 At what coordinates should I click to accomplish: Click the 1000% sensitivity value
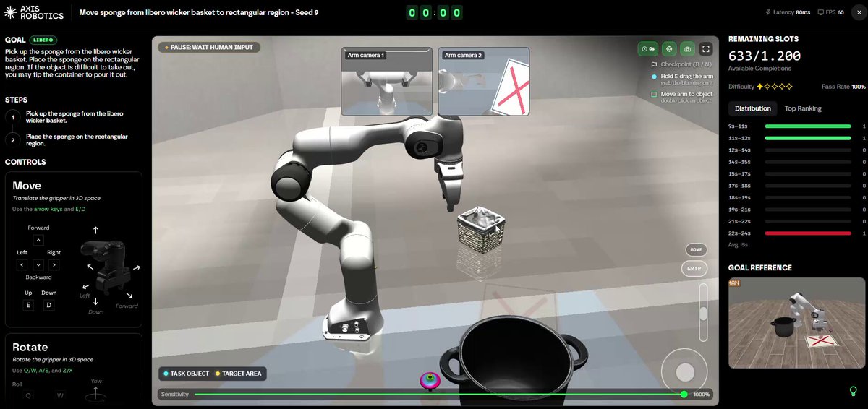[702, 394]
